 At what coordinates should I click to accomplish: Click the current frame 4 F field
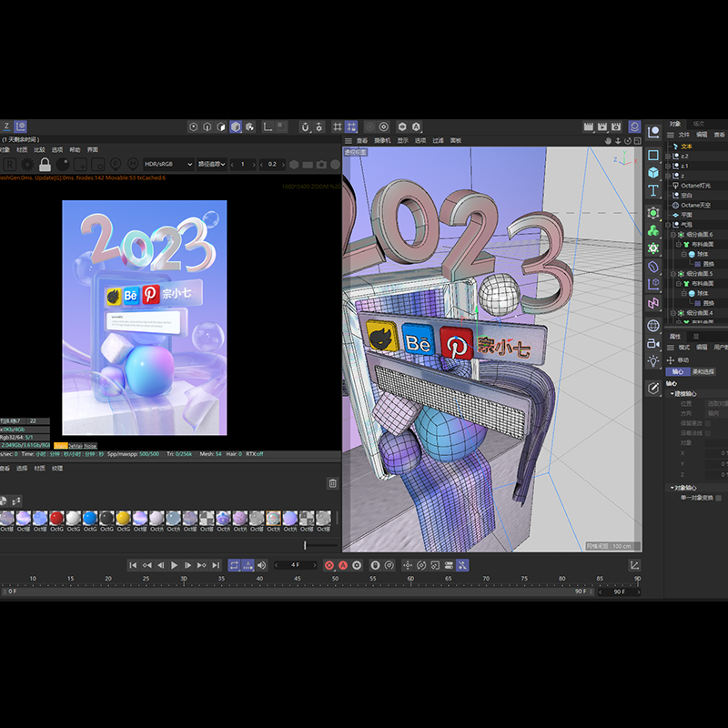(295, 565)
